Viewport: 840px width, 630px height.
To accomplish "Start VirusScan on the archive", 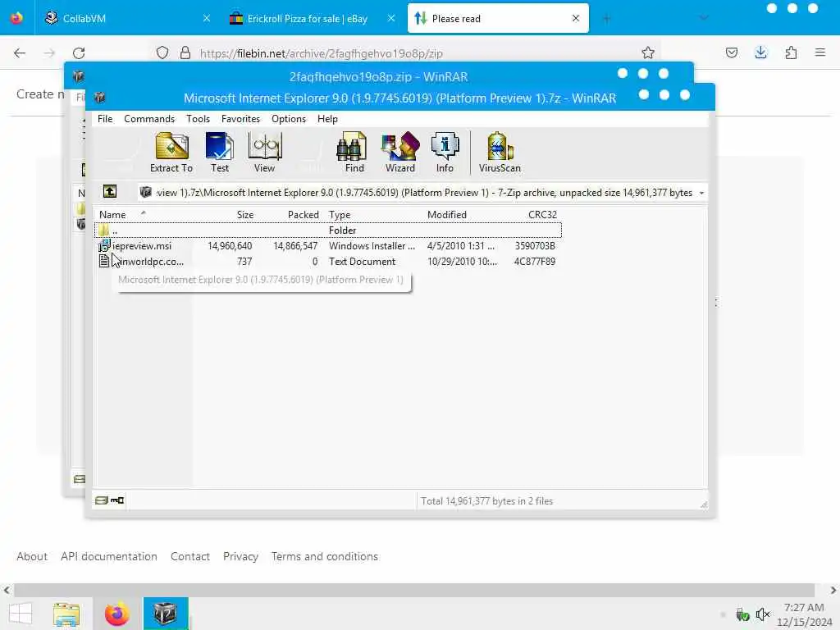I will [500, 153].
